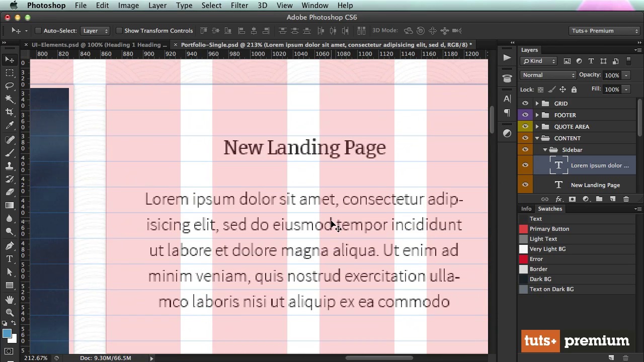Create a new group folder icon
This screenshot has height=362, width=644.
coord(599,199)
